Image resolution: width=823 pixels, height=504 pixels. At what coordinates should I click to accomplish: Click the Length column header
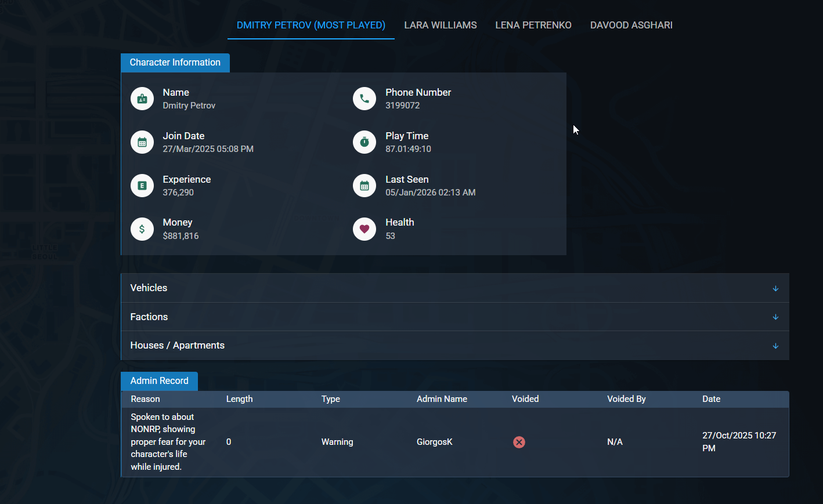pyautogui.click(x=239, y=399)
